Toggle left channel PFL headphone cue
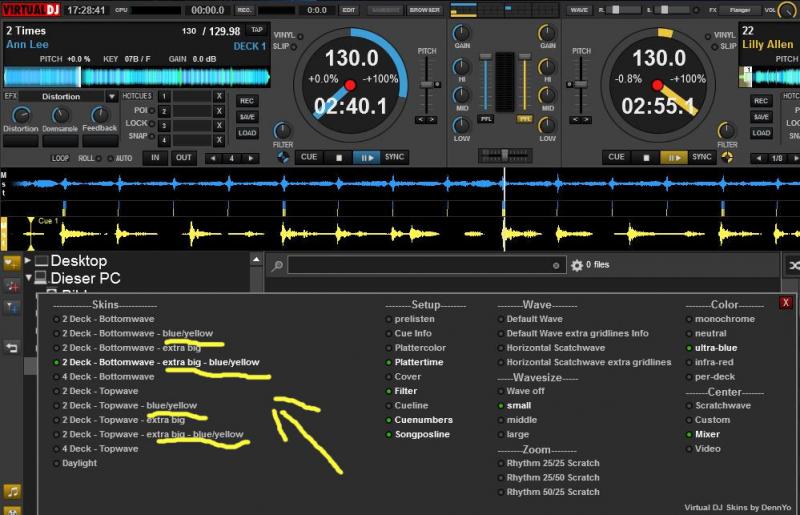 coord(486,119)
